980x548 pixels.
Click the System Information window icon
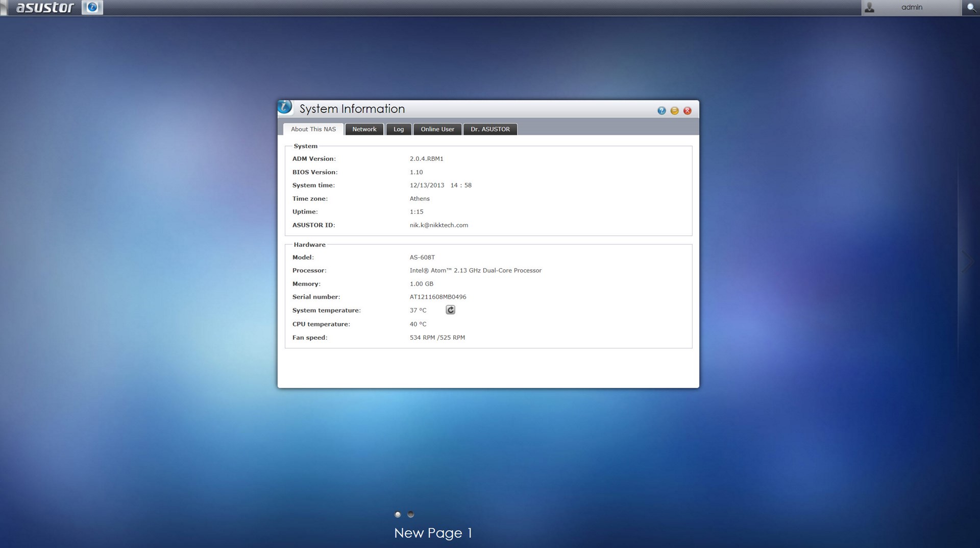pyautogui.click(x=285, y=107)
